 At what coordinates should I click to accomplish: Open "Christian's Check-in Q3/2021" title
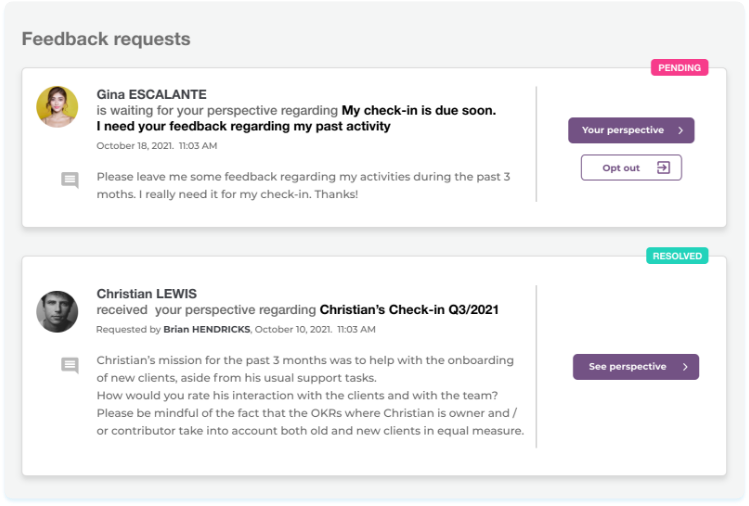click(409, 310)
